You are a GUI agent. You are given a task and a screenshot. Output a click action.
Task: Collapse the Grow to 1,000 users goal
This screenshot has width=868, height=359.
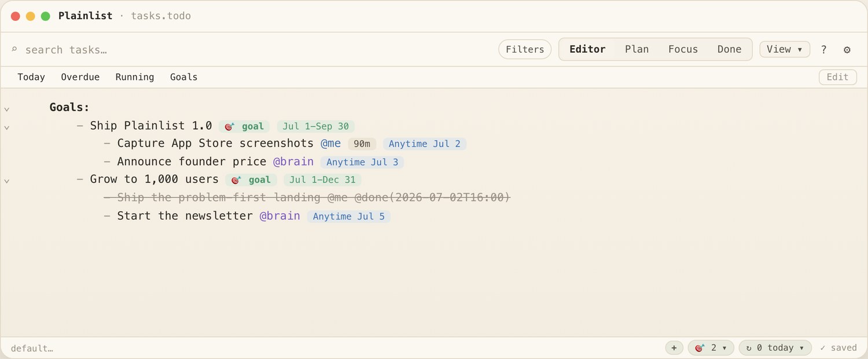coord(7,181)
